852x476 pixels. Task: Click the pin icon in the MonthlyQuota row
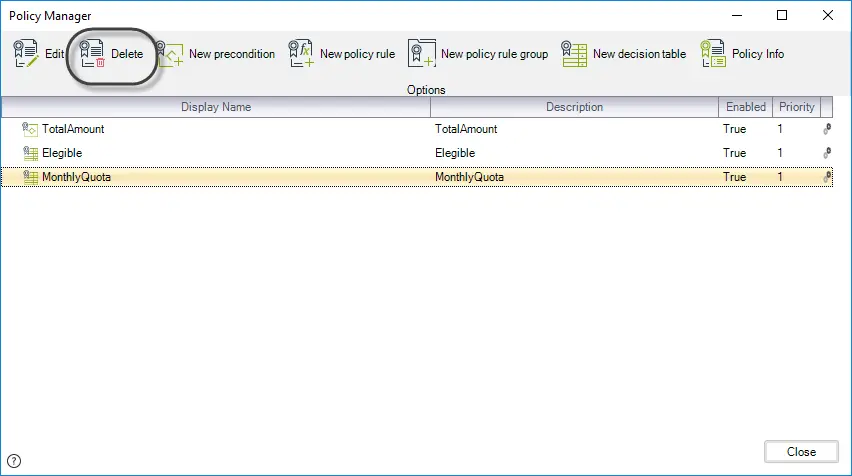click(827, 177)
